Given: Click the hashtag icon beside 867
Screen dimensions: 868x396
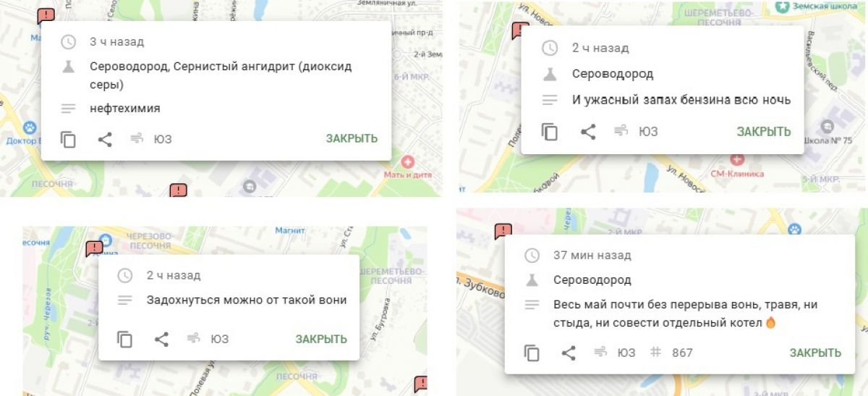Looking at the screenshot, I should (x=656, y=353).
